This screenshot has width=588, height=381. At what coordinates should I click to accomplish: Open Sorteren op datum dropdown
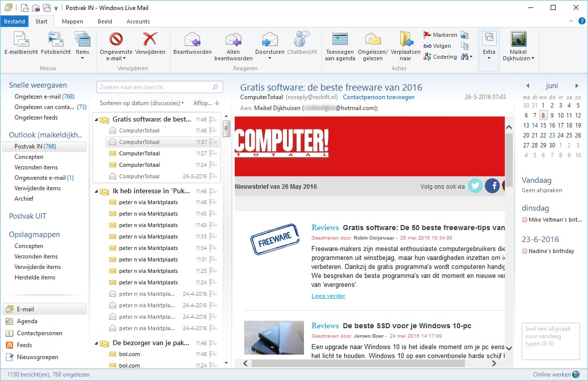[x=142, y=103]
